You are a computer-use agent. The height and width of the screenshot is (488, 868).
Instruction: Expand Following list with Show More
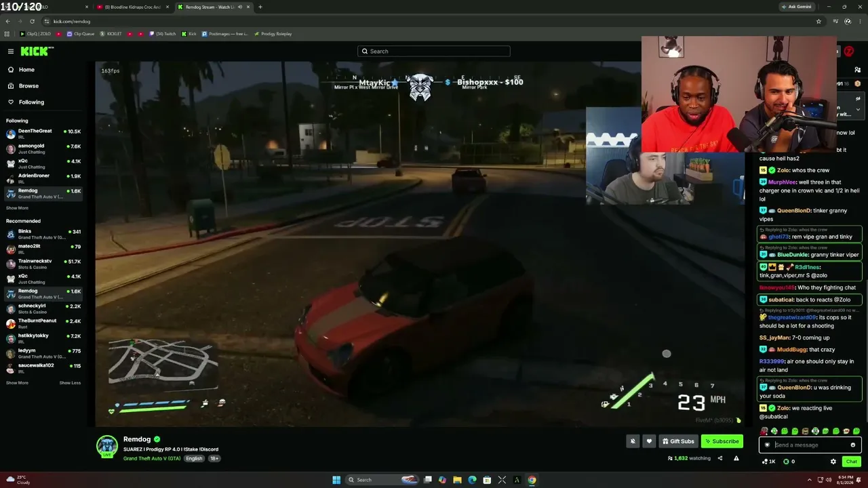tap(18, 208)
